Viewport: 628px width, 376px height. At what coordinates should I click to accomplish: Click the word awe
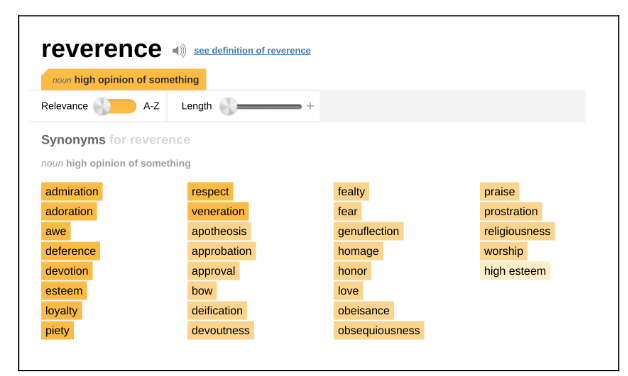[x=56, y=231]
